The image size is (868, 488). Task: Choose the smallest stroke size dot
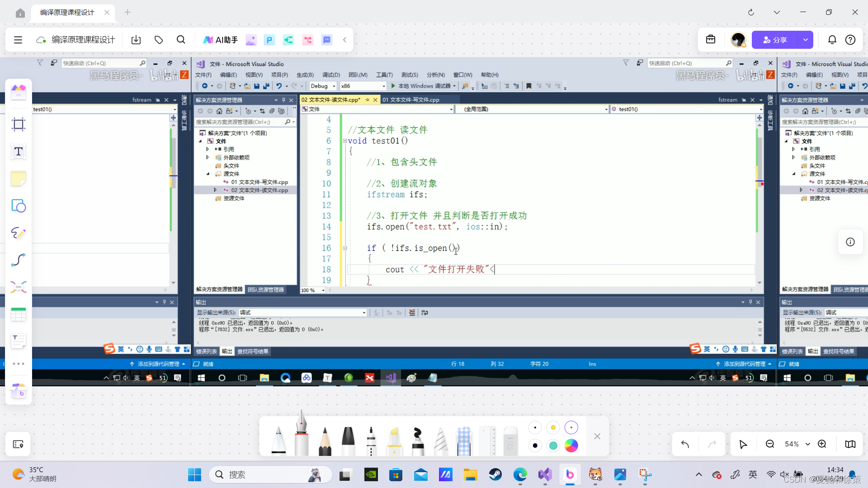coord(535,427)
